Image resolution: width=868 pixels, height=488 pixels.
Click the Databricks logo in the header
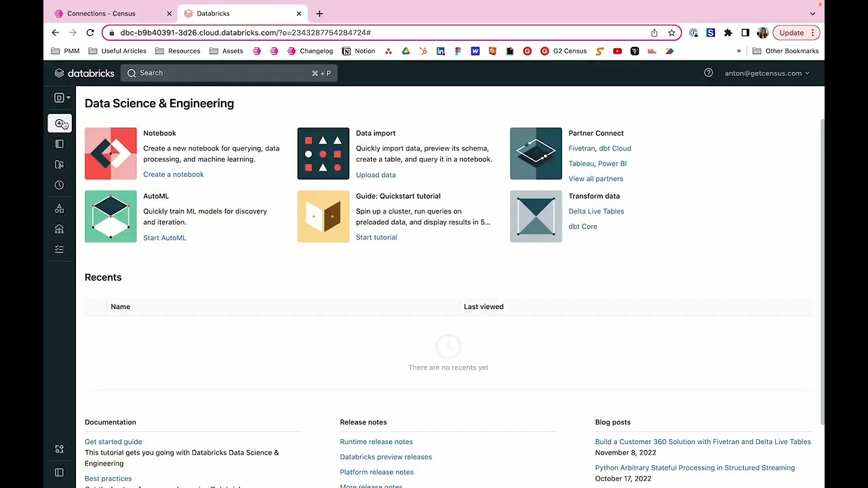click(85, 73)
